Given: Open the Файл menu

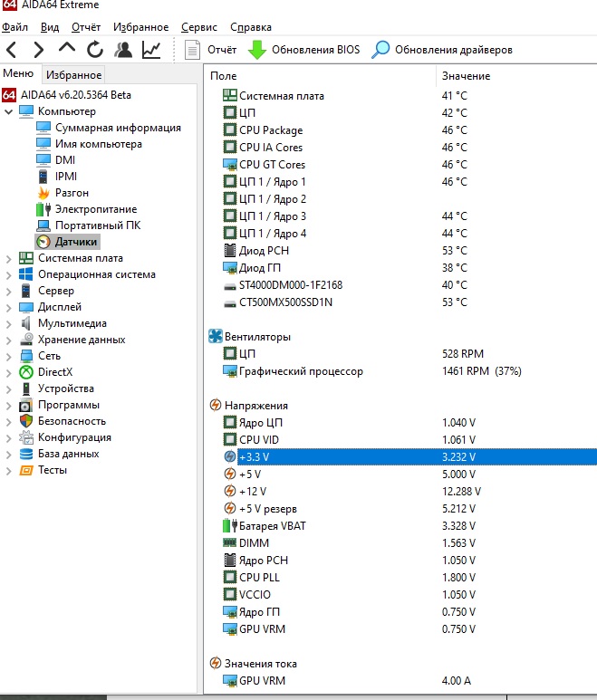Looking at the screenshot, I should 14,27.
